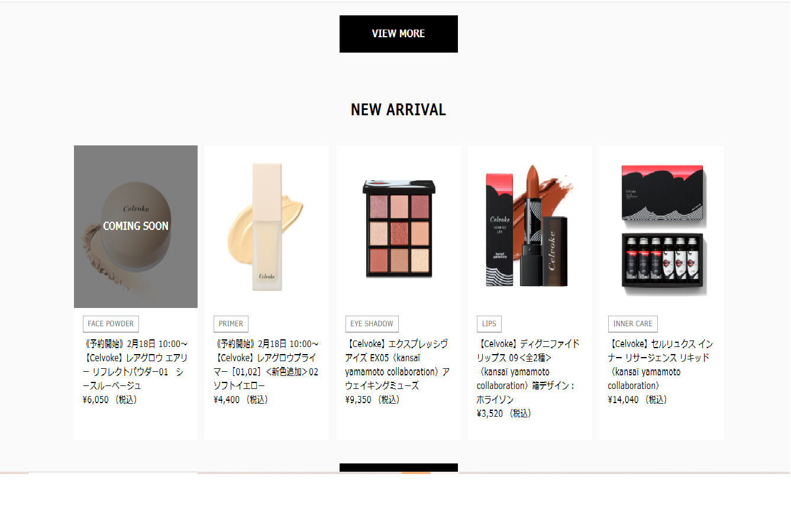This screenshot has height=532, width=791.
Task: Select the INNER CARE category tag
Action: (632, 324)
